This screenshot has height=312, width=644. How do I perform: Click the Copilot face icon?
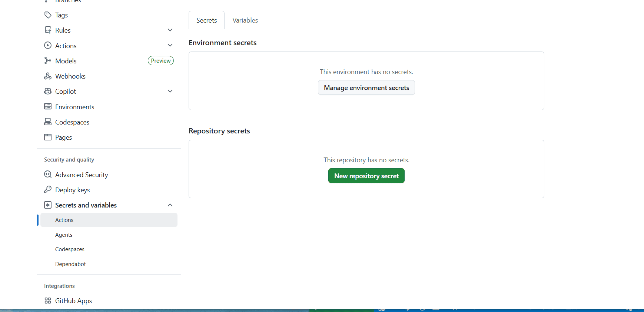click(x=48, y=91)
